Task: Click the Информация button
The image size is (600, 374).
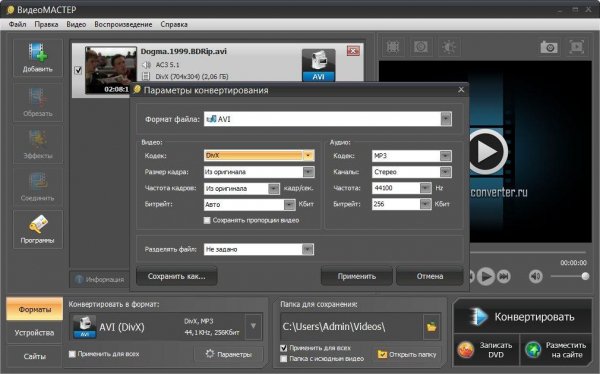Action: [99, 279]
